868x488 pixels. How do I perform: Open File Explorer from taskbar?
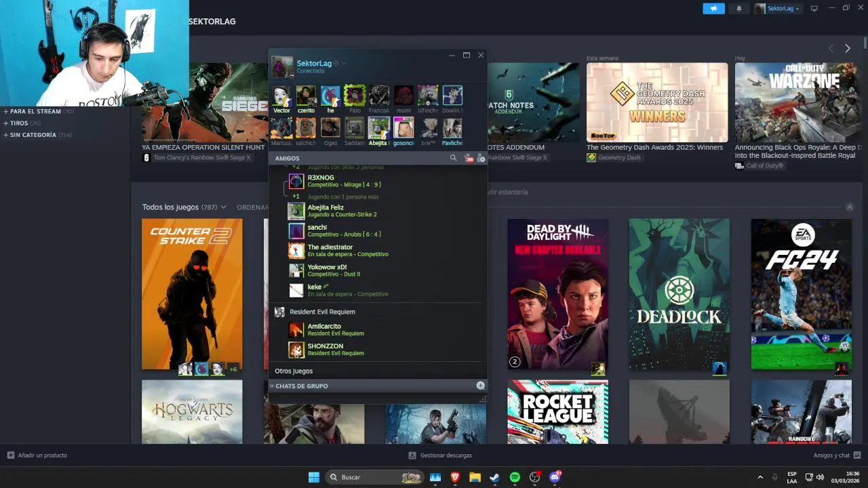(x=475, y=477)
